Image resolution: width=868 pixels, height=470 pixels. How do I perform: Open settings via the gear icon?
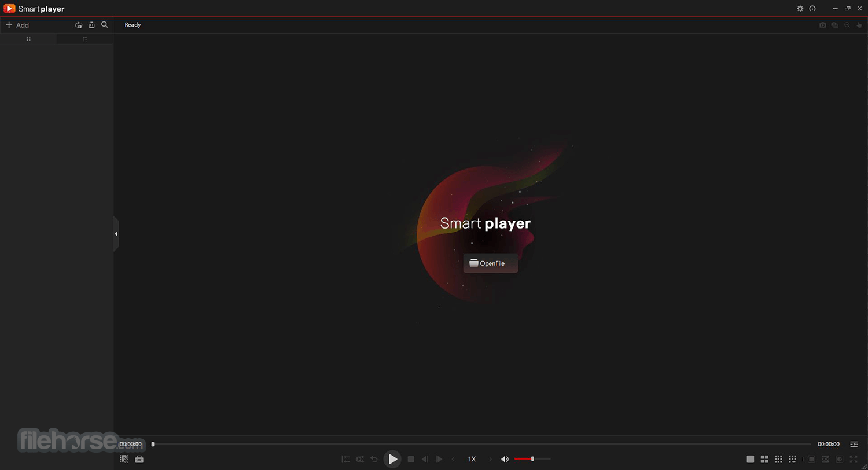point(800,9)
